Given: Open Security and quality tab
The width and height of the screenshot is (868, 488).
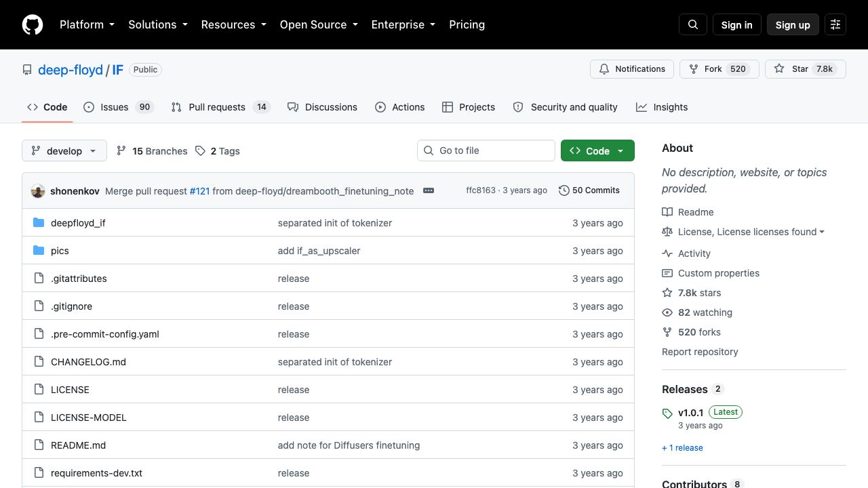Looking at the screenshot, I should [566, 107].
